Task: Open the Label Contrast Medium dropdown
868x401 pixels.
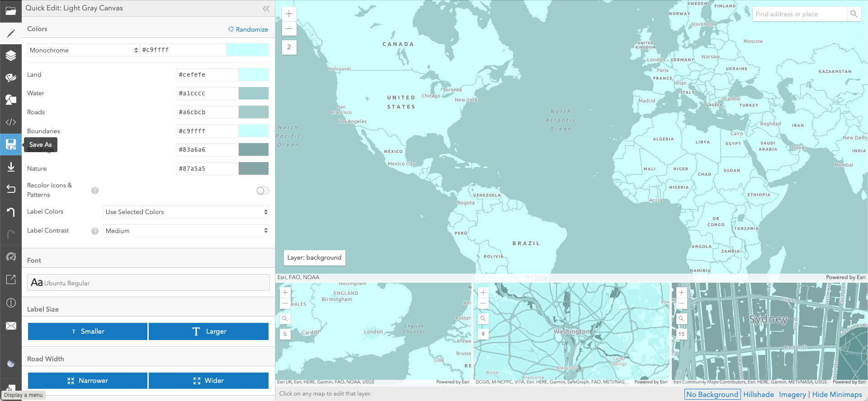Action: [186, 231]
